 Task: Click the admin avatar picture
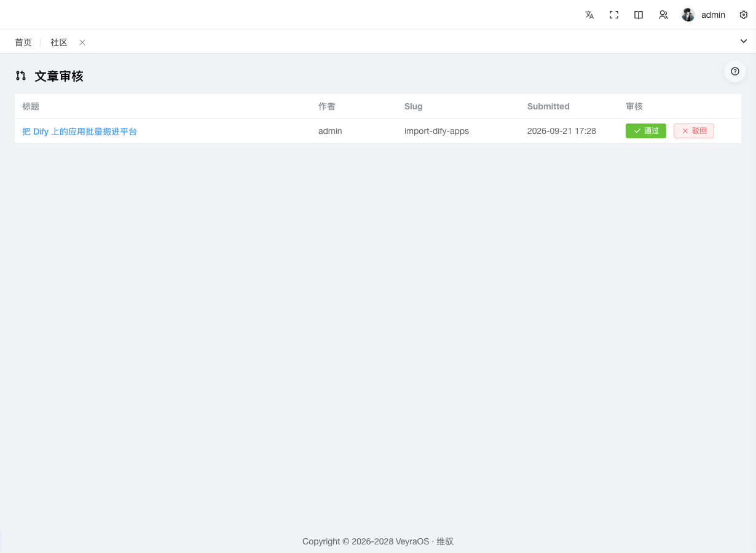pos(688,15)
